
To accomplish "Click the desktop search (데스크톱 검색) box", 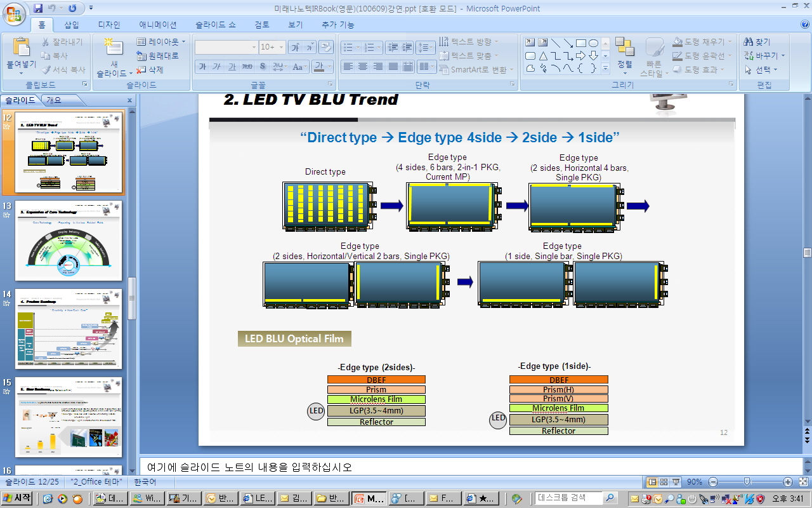I will click(x=569, y=498).
